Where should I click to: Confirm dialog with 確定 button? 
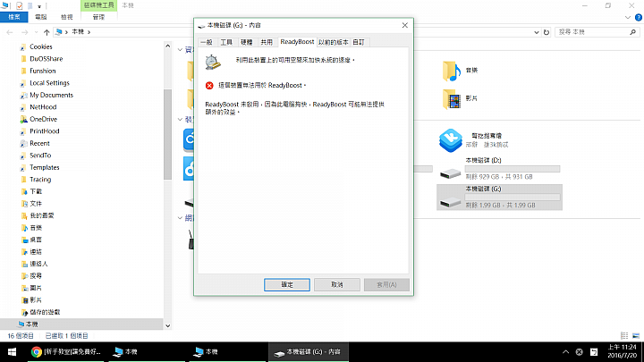(x=287, y=285)
